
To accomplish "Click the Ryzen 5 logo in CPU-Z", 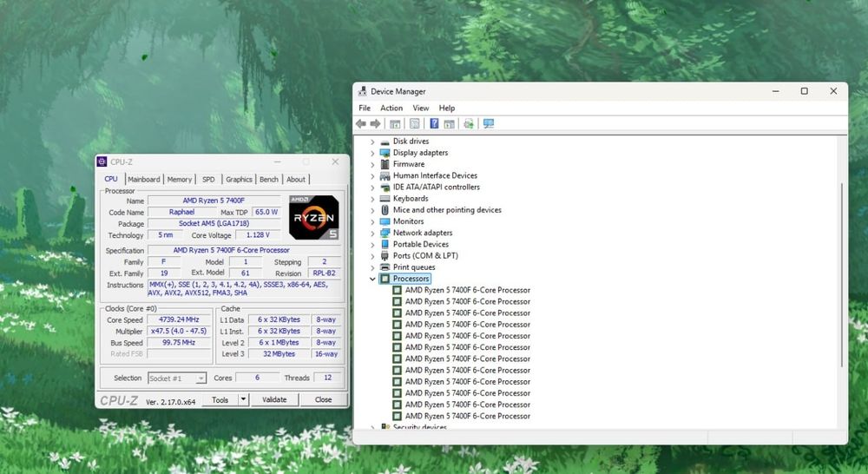I will [x=314, y=218].
